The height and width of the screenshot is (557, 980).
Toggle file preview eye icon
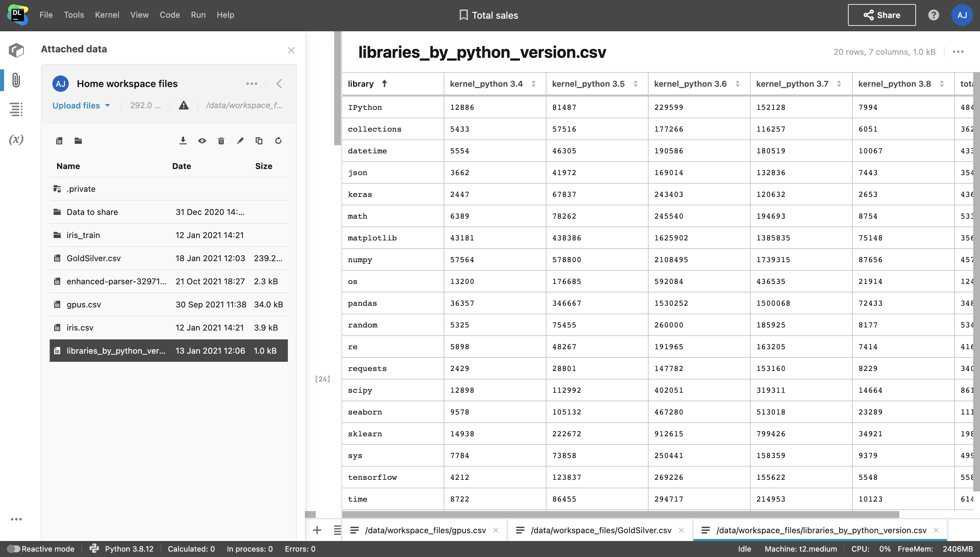202,141
